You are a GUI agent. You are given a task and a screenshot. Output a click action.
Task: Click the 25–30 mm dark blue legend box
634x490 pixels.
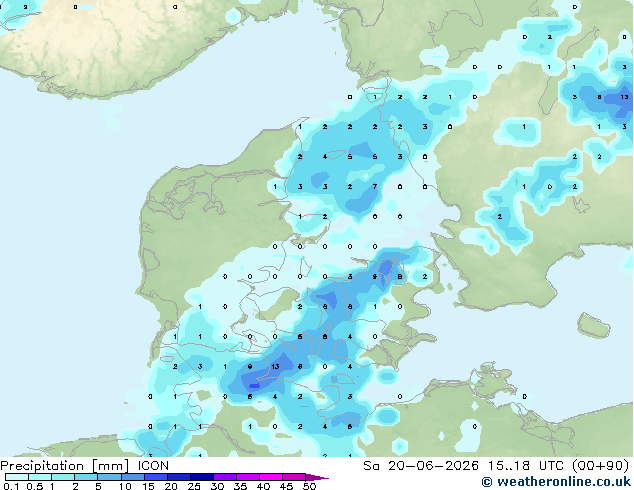coord(201,477)
